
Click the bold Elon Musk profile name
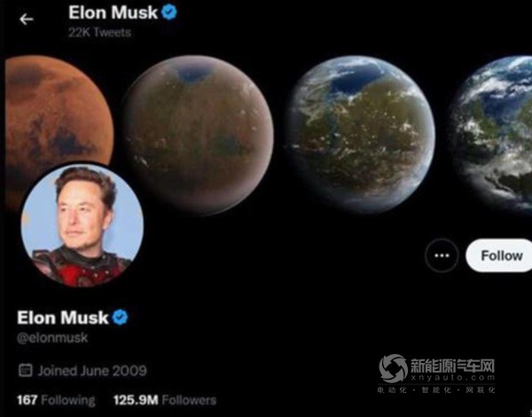pyautogui.click(x=63, y=318)
